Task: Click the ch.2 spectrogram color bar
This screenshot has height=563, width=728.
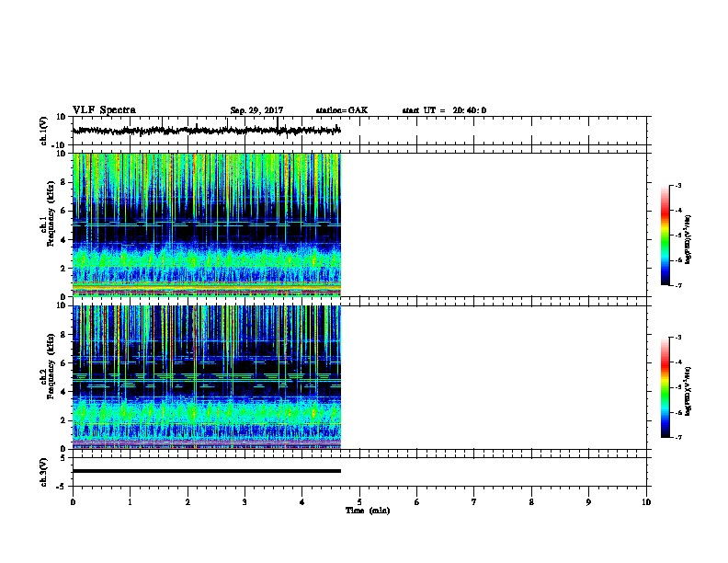Action: point(665,387)
